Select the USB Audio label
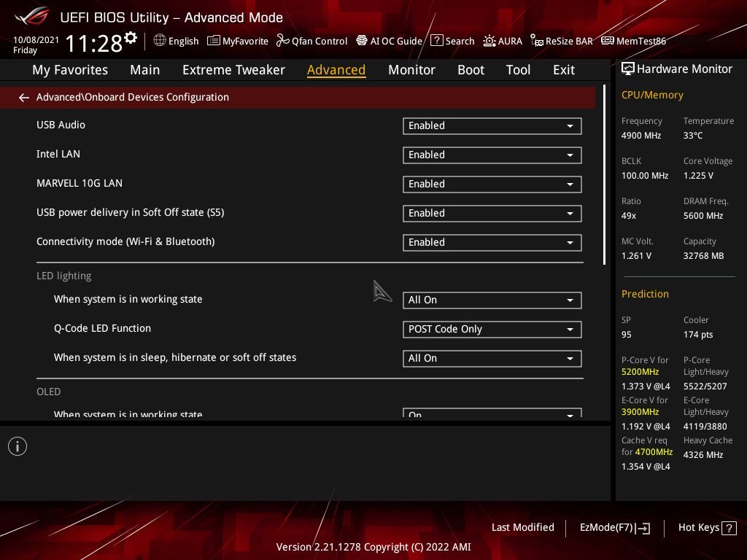The width and height of the screenshot is (747, 560). click(61, 125)
